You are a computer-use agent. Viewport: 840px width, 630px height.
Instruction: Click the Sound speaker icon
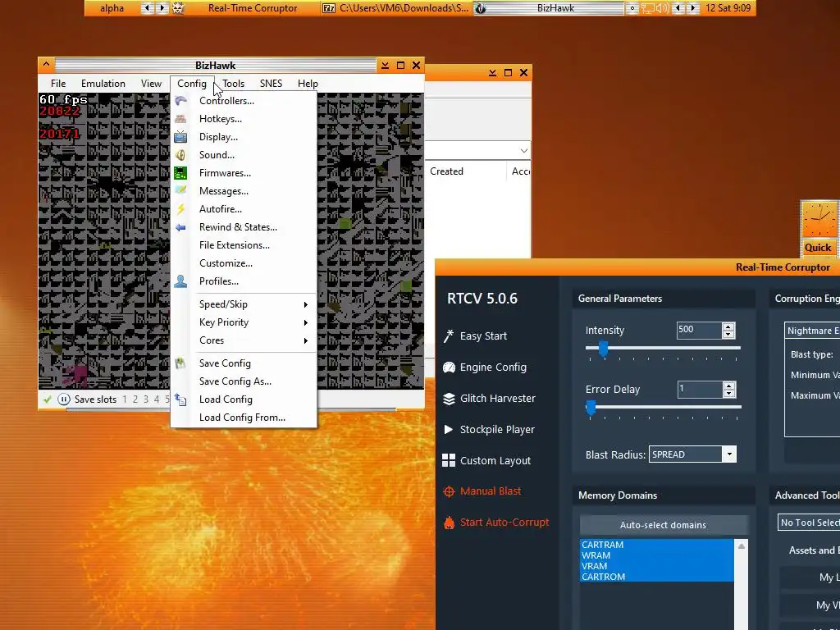coord(180,155)
